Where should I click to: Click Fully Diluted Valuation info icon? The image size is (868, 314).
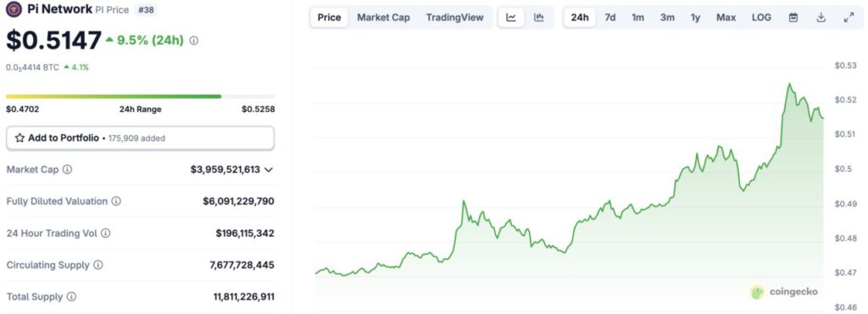(x=116, y=201)
